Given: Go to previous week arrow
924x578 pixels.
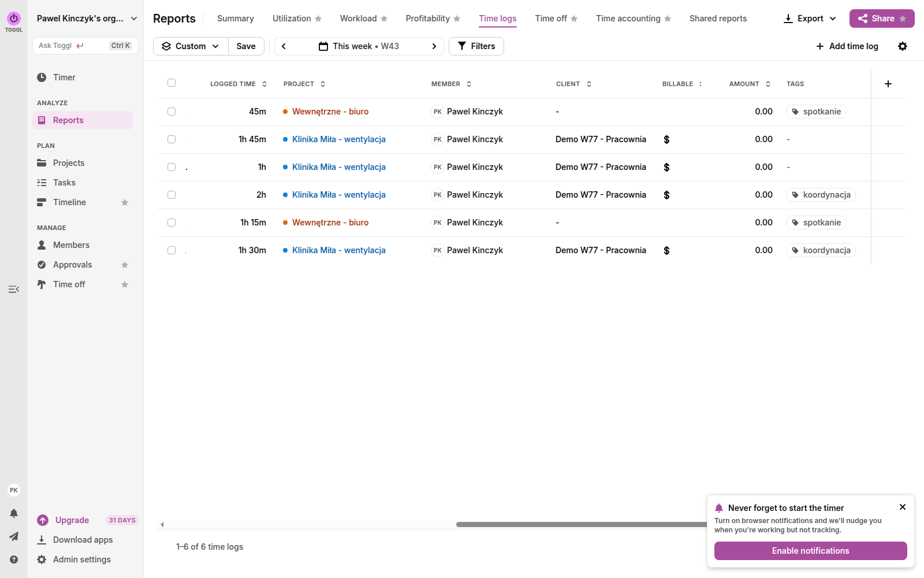Looking at the screenshot, I should coord(284,46).
